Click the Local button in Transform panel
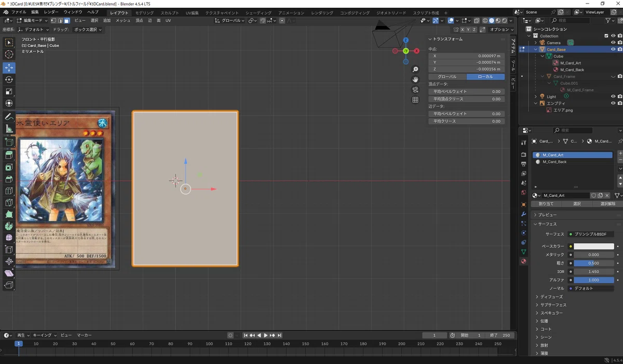 click(485, 77)
